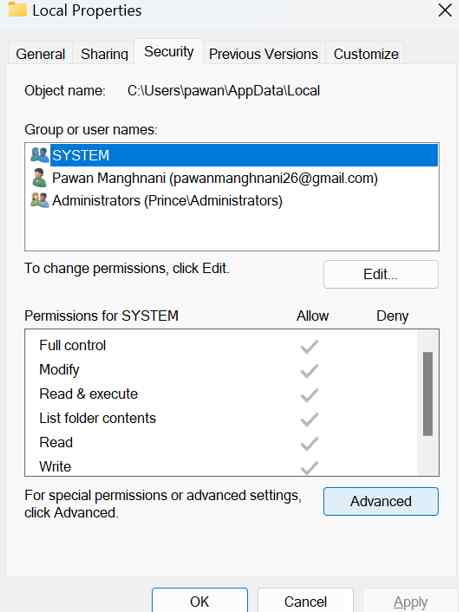Click the Full control Allow checkmark
The width and height of the screenshot is (459, 612).
pos(310,346)
